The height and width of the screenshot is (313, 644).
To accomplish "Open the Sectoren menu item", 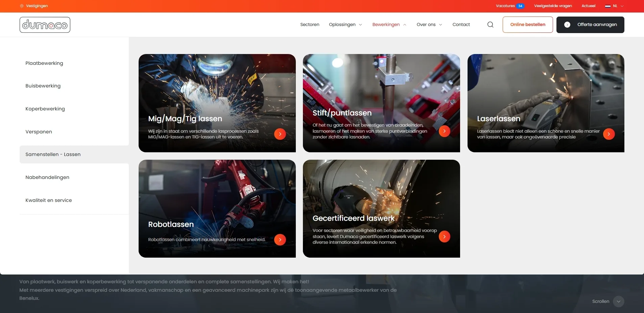I will 310,25.
